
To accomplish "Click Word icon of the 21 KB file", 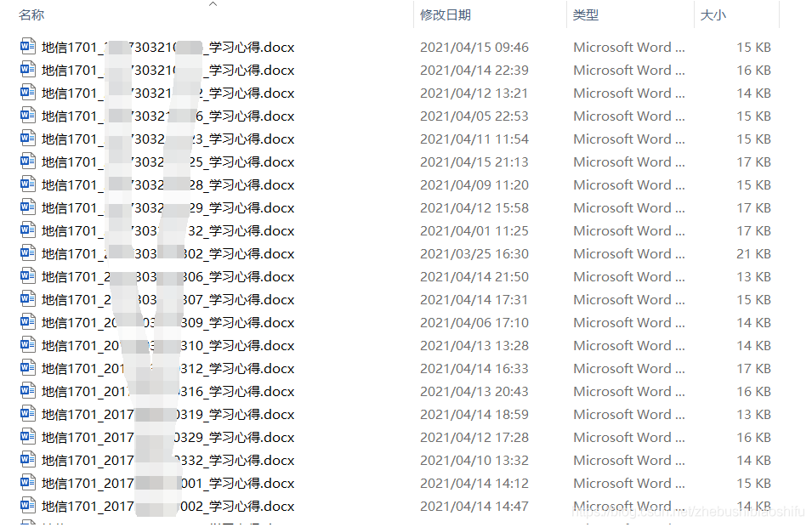I will pyautogui.click(x=28, y=252).
